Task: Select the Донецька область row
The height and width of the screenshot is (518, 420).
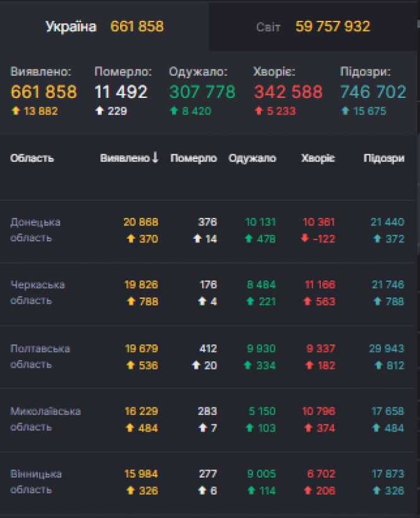Action: point(35,231)
